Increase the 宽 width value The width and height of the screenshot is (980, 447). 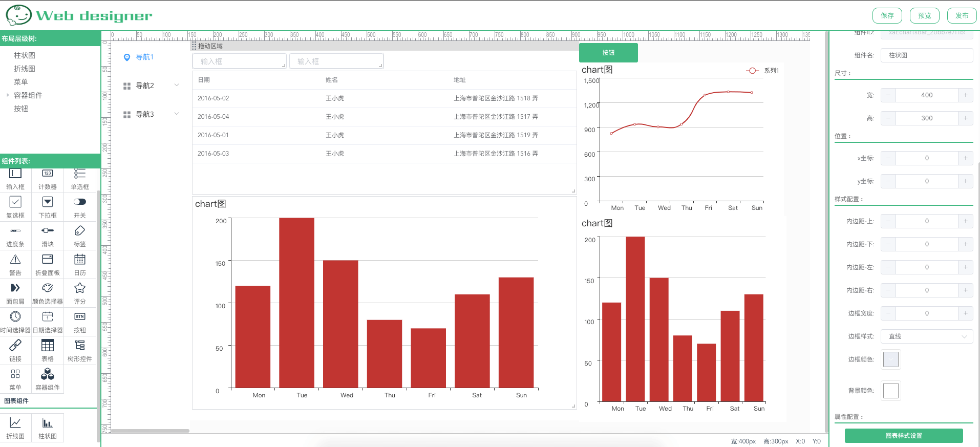(966, 95)
